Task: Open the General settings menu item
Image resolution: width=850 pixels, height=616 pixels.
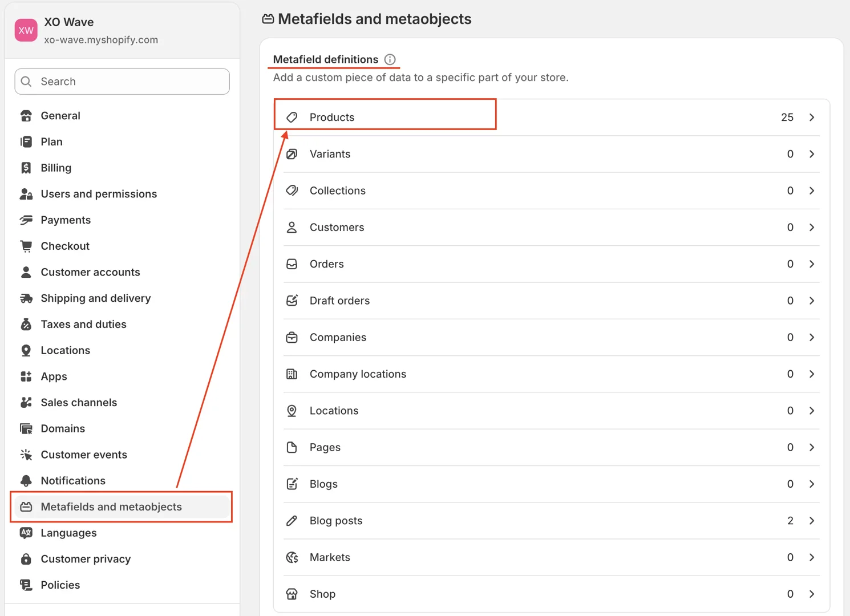Action: tap(60, 116)
